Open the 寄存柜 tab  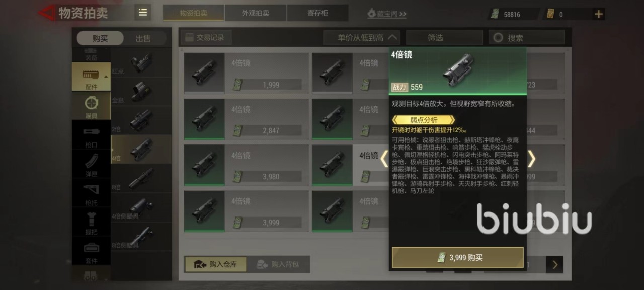point(317,13)
